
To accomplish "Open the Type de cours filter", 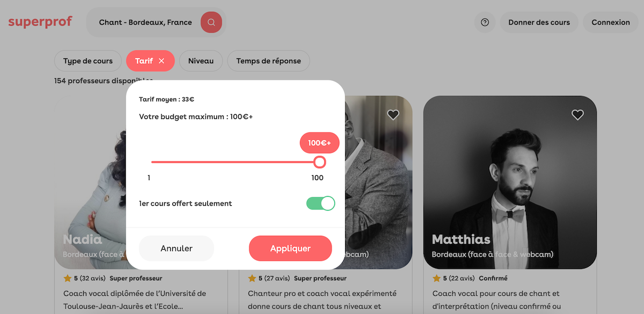I will 88,61.
